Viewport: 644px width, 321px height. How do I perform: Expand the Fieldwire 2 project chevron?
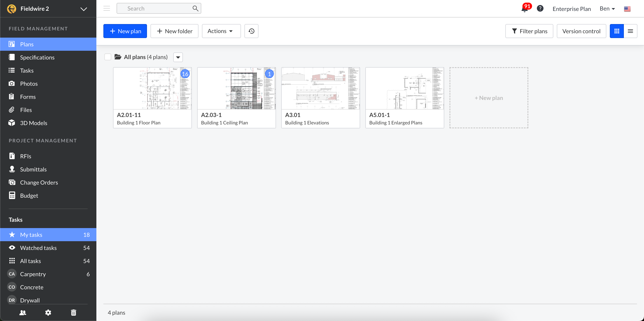(83, 9)
